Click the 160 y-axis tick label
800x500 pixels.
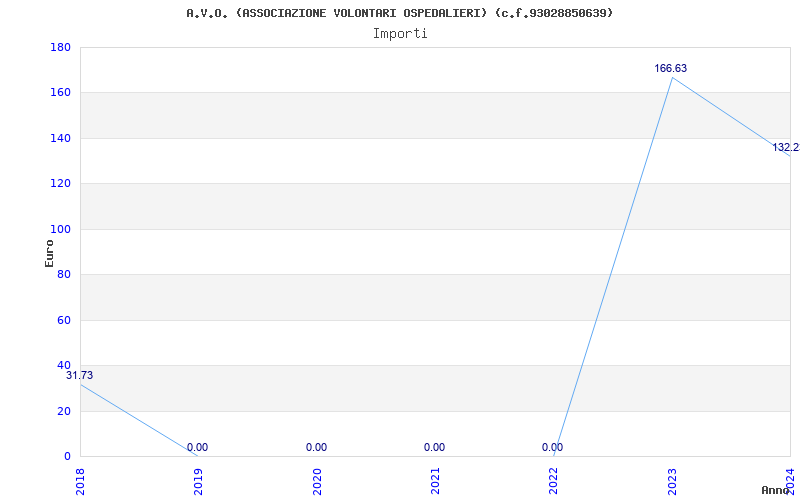60,93
